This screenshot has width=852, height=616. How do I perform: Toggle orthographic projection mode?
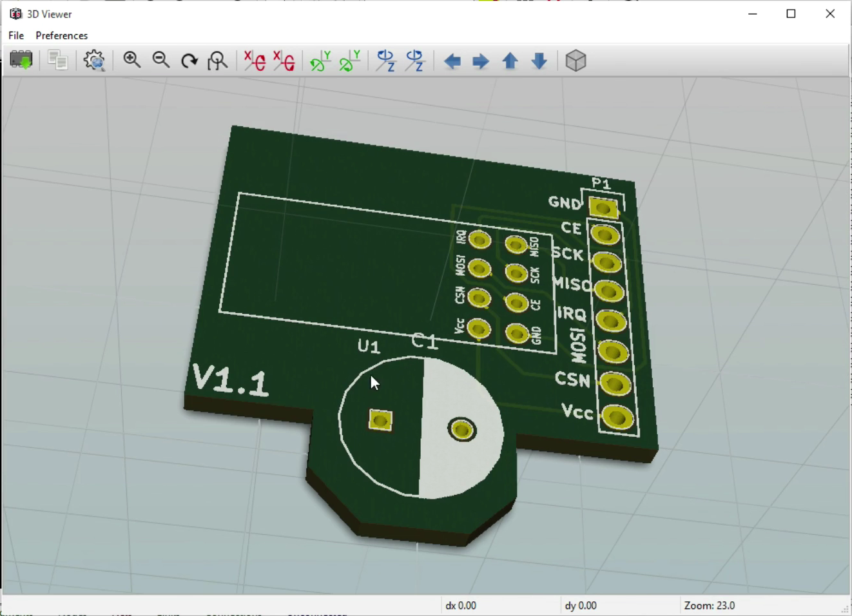point(576,60)
